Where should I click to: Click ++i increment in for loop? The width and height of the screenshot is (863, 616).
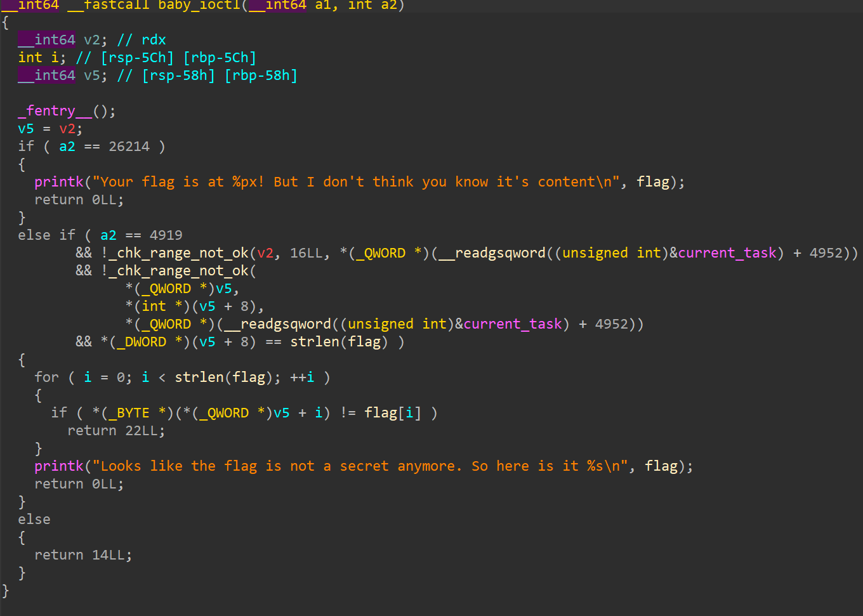click(x=302, y=377)
